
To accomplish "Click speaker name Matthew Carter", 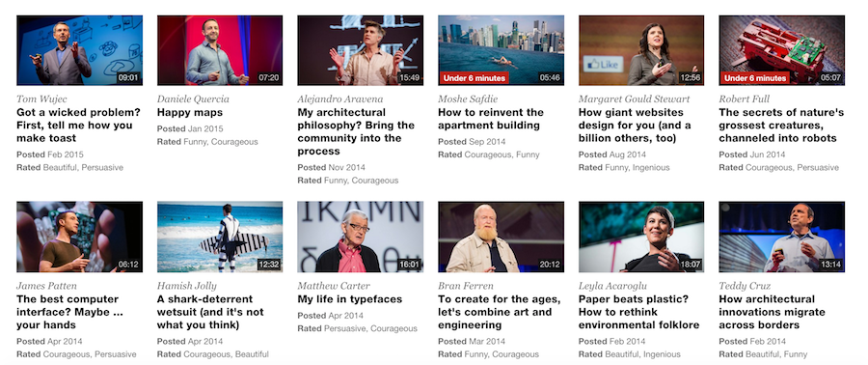I will (x=333, y=286).
